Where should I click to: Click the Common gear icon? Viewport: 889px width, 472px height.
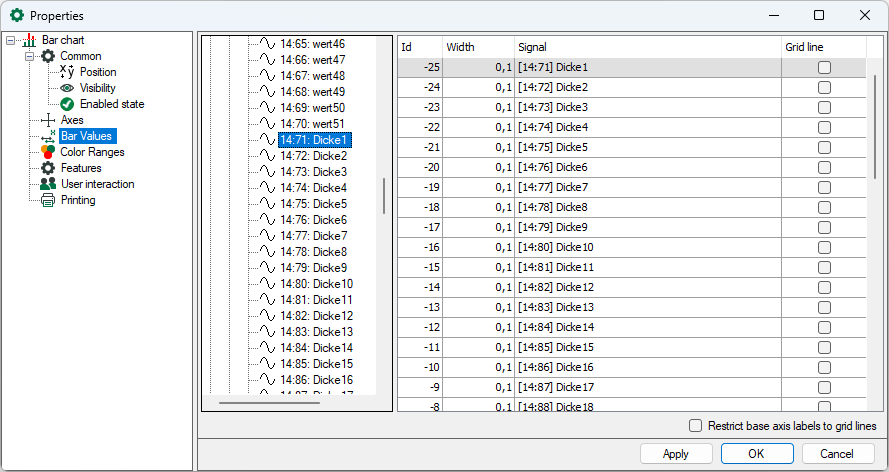(x=48, y=56)
